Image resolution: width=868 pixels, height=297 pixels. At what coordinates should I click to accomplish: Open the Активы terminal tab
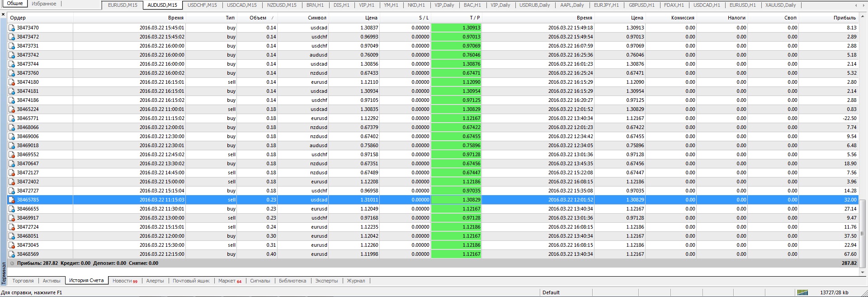[x=51, y=281]
